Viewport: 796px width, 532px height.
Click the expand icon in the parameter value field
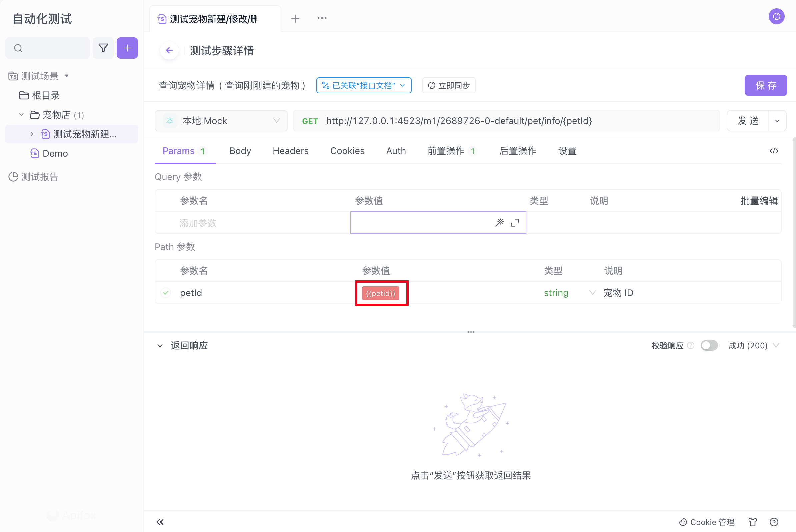click(x=515, y=223)
